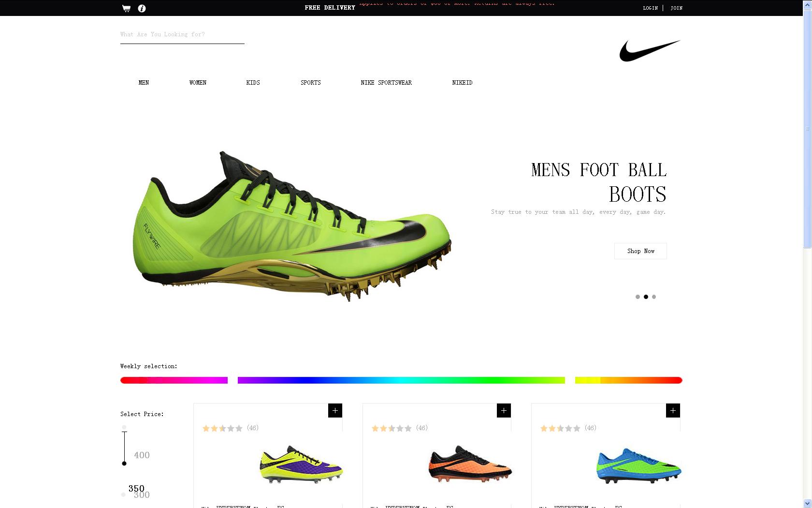Click star rating on orange boot card

tap(391, 428)
